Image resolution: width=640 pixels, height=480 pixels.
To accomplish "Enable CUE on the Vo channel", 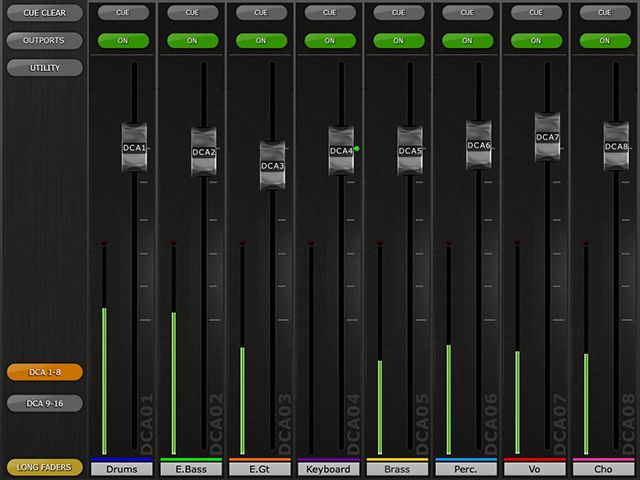I will 535,13.
